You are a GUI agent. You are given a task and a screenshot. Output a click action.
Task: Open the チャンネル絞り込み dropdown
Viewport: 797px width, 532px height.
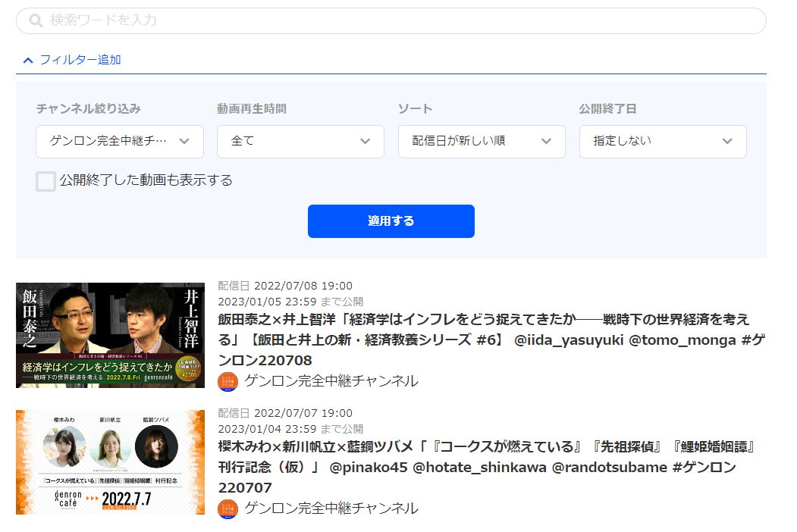pyautogui.click(x=120, y=141)
